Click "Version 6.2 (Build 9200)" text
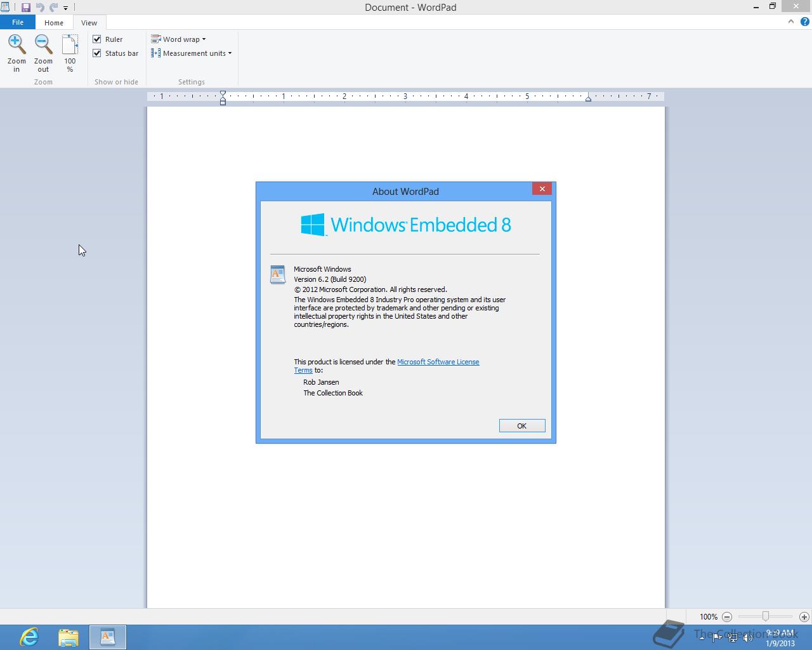The image size is (812, 650). point(330,279)
